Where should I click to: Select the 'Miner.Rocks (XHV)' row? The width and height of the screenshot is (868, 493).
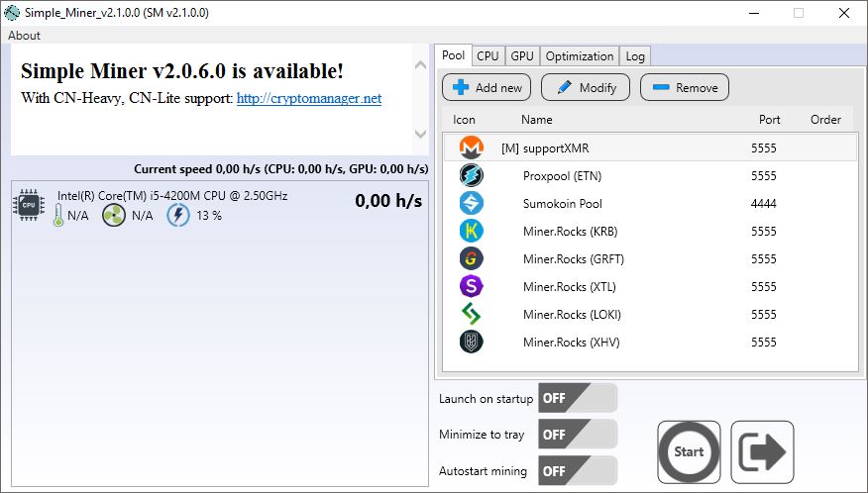(650, 342)
